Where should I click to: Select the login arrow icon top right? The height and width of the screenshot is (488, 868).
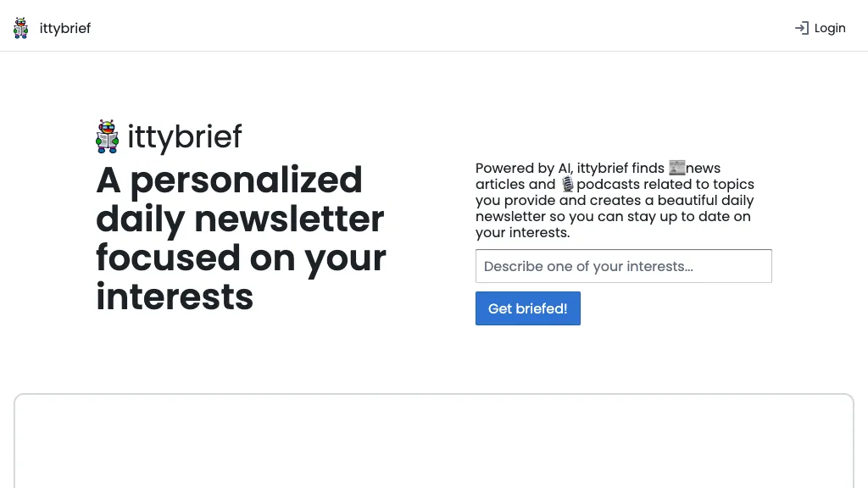(x=800, y=28)
